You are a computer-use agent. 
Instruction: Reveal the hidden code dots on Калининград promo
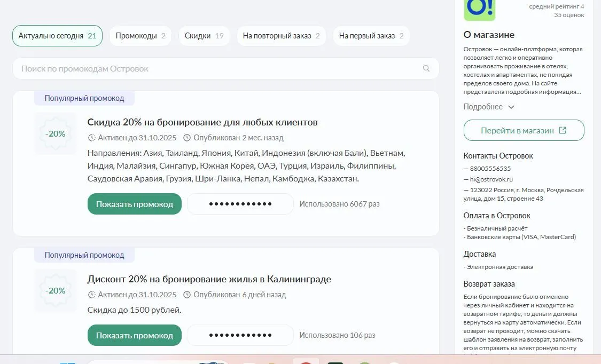pos(240,335)
